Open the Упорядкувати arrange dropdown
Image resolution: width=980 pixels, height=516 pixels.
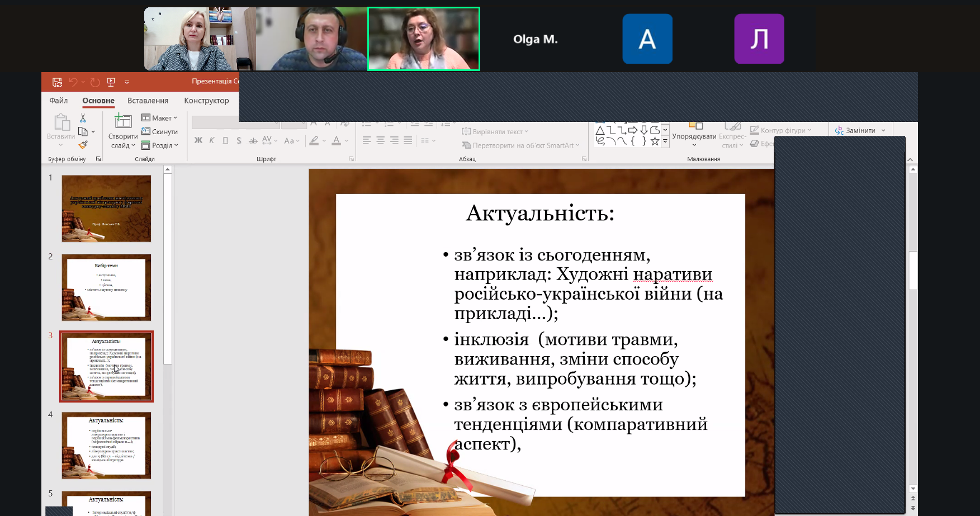(694, 136)
